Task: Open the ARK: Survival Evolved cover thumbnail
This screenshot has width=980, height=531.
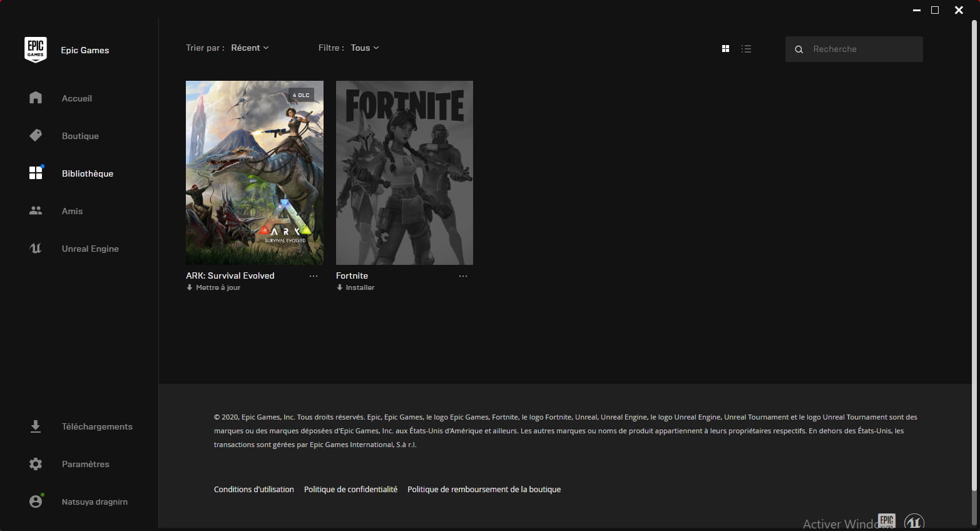Action: 255,172
